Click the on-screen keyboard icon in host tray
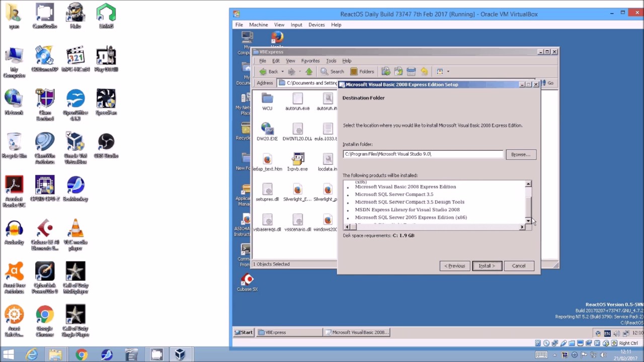The image size is (644, 362). tap(541, 355)
